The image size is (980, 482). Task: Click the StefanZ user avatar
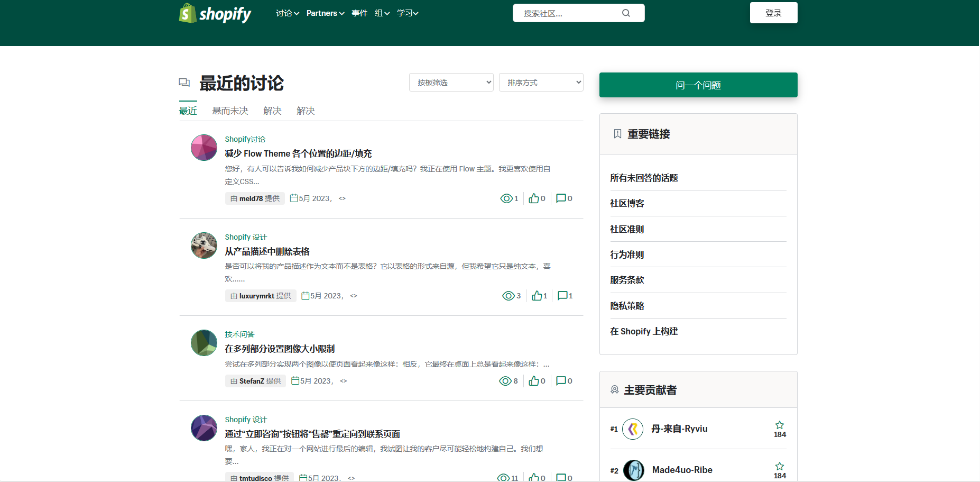204,343
